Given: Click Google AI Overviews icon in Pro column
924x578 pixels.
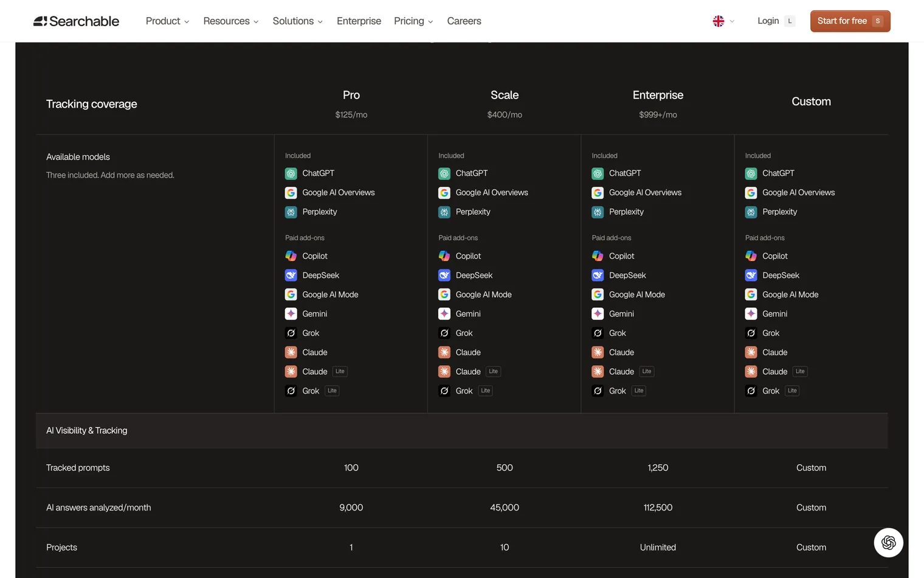Looking at the screenshot, I should tap(291, 193).
